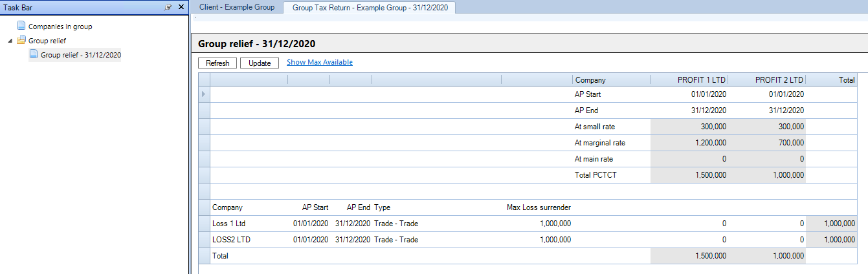
Task: Select PROFIT 2 LTD Total PCTCT 1,000,000 cell
Action: coord(767,175)
